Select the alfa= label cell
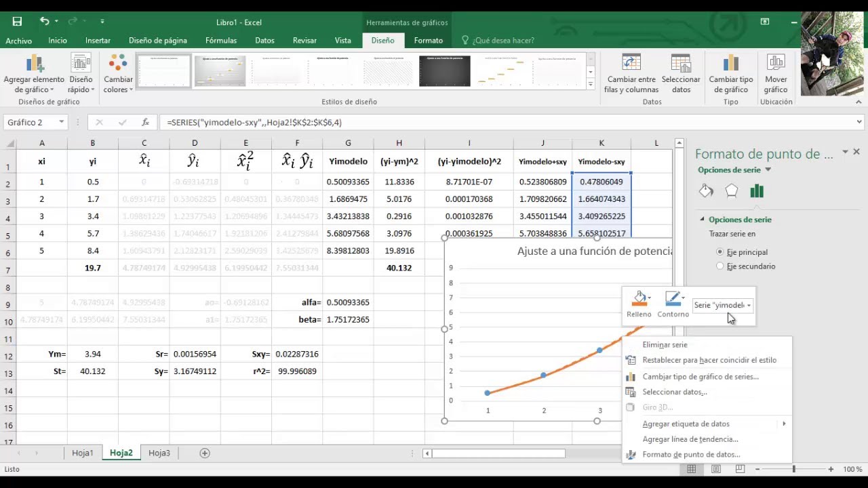868x488 pixels. click(x=297, y=302)
